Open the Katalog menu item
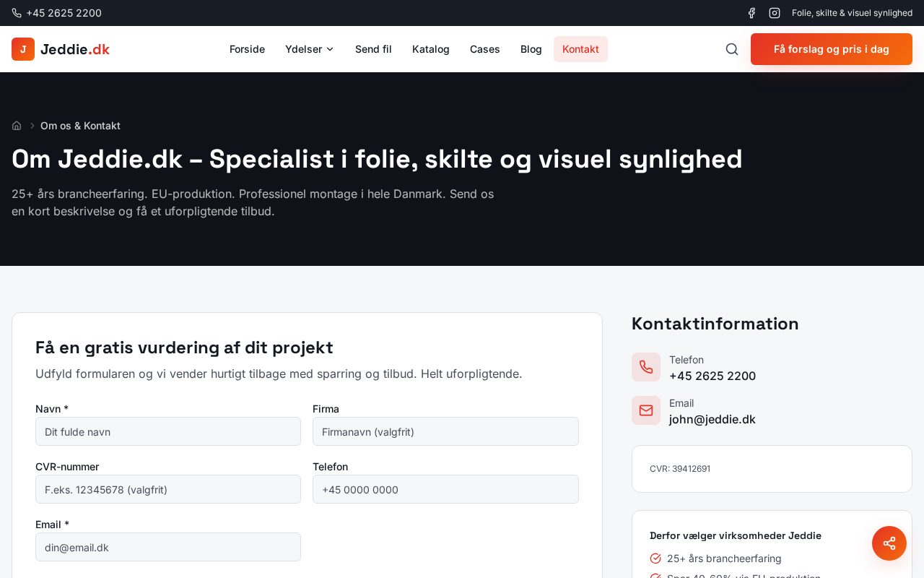This screenshot has height=578, width=924. pyautogui.click(x=431, y=49)
